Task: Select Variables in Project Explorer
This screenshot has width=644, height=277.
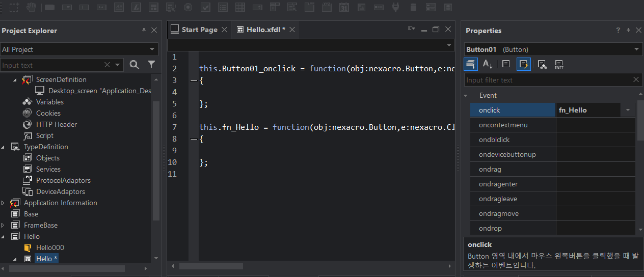Action: 50,102
